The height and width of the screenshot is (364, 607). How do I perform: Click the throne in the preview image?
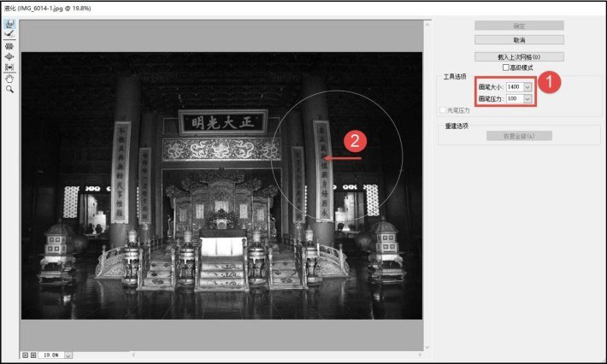(x=221, y=207)
